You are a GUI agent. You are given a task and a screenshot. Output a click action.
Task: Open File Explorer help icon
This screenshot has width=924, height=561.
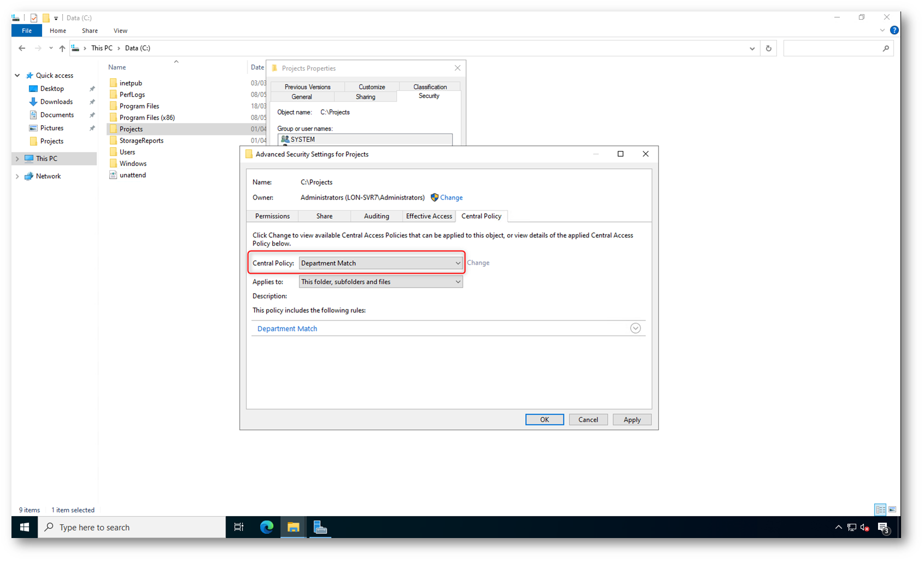coord(894,31)
